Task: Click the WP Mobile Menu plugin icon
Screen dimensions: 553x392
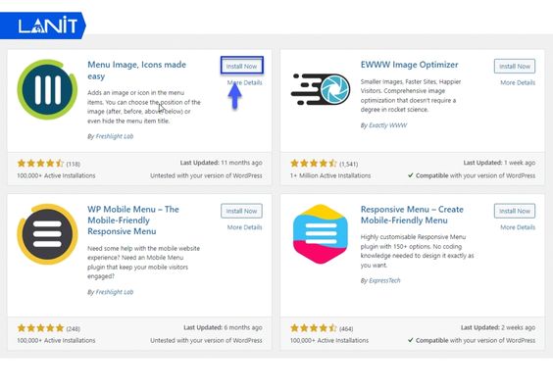Action: coord(47,234)
